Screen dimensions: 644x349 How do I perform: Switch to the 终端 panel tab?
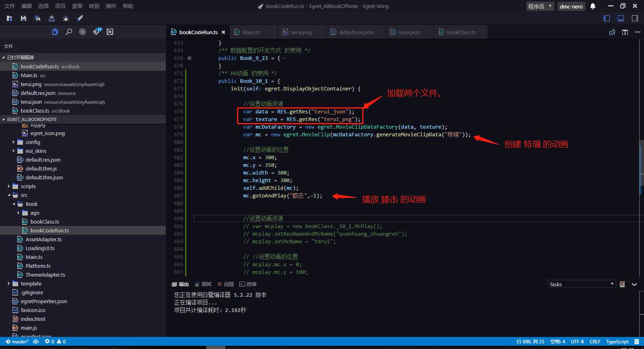pyautogui.click(x=248, y=284)
